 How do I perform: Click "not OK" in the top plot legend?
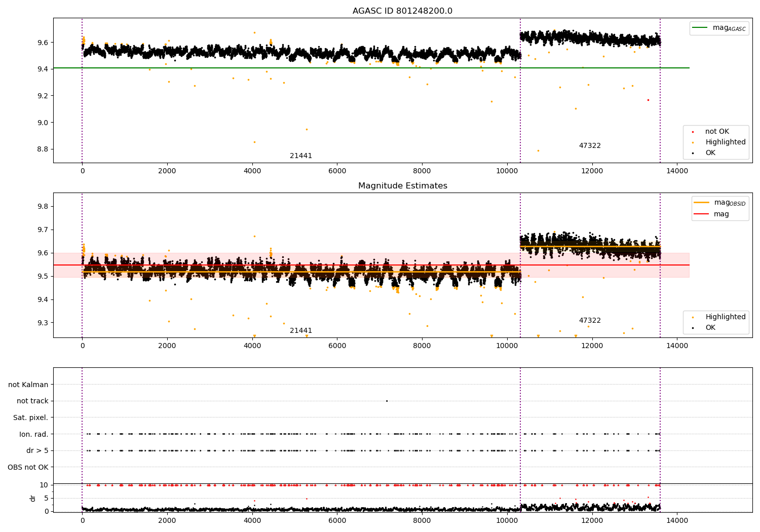click(717, 132)
